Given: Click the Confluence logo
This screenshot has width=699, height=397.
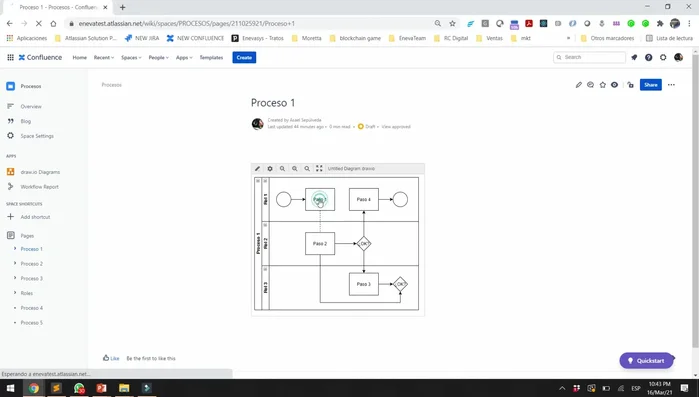Looking at the screenshot, I should [x=40, y=57].
